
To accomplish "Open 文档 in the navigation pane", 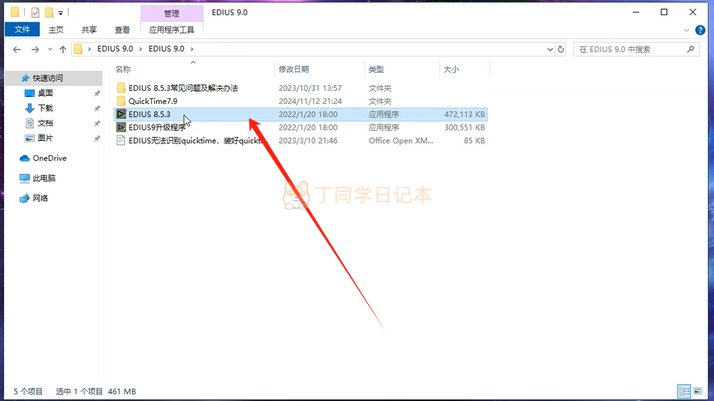I will [45, 123].
